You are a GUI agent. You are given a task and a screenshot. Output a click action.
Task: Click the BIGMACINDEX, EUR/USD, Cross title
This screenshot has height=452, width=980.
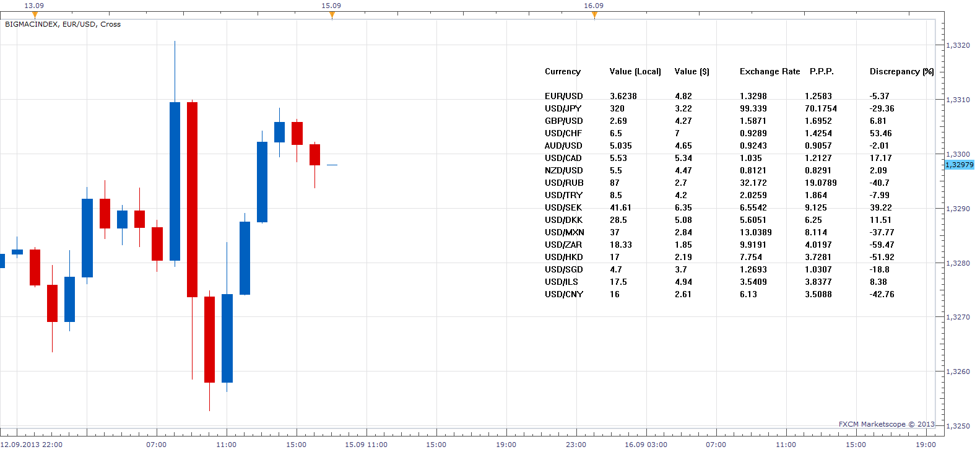[x=63, y=24]
